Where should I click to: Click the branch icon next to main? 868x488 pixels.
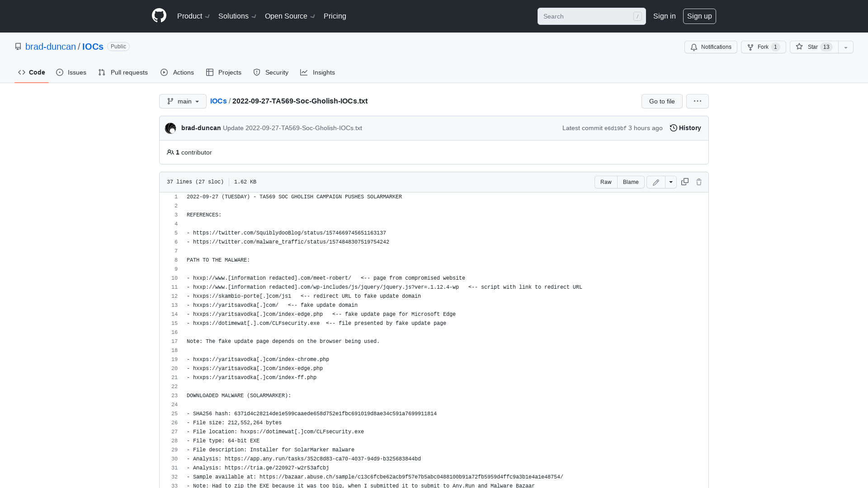coord(171,101)
